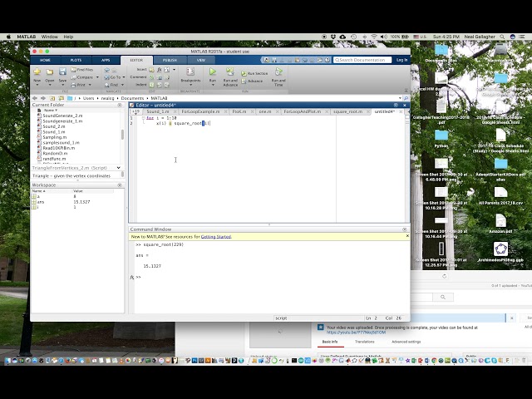Image resolution: width=532 pixels, height=399 pixels.
Task: Expand the Run dropdown arrow
Action: point(213,85)
